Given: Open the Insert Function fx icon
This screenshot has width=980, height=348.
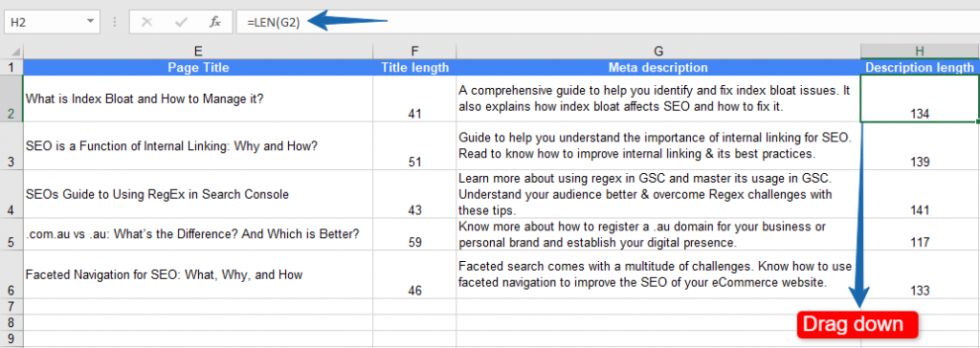Looking at the screenshot, I should 215,23.
